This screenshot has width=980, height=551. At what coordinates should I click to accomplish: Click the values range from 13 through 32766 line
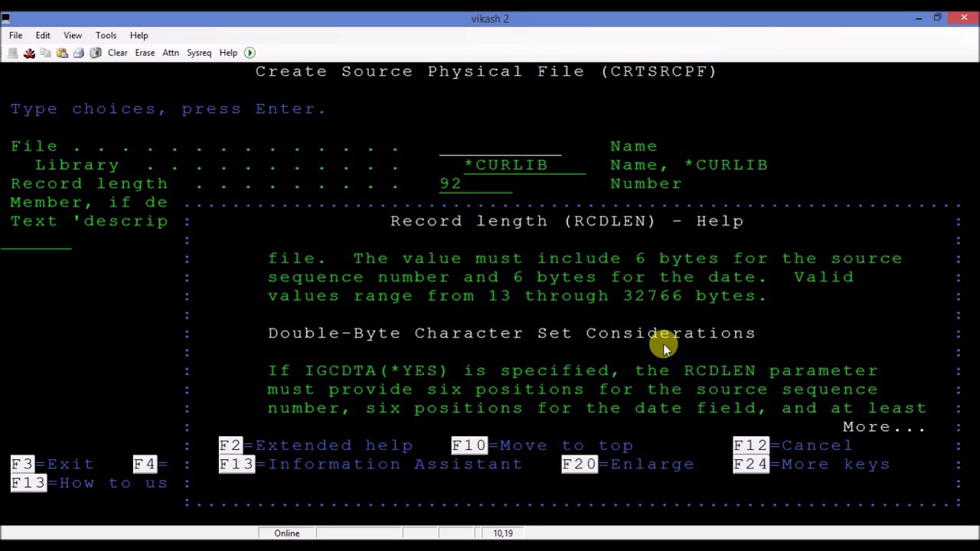pyautogui.click(x=518, y=296)
